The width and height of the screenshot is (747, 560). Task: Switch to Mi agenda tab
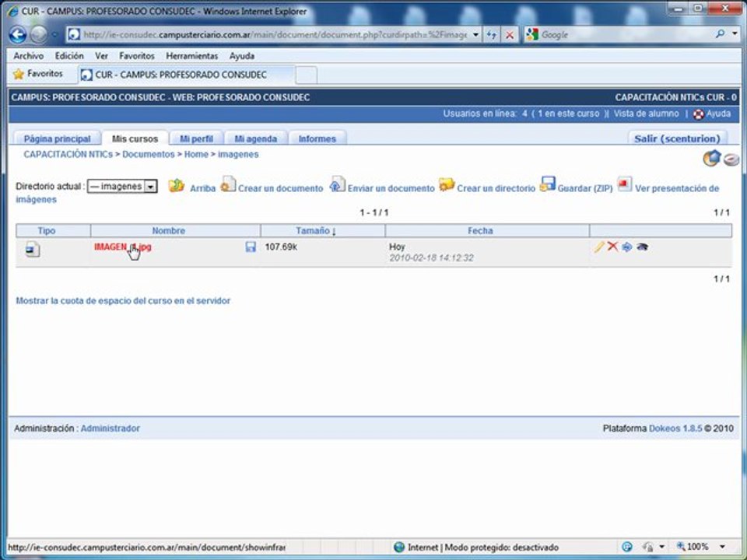[255, 138]
